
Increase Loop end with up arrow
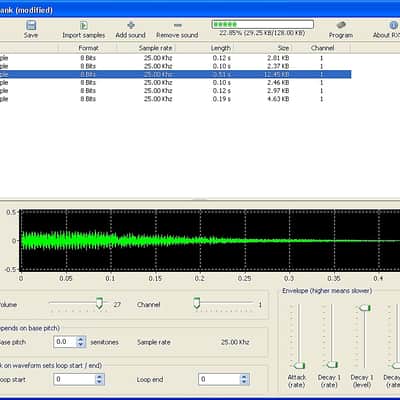[x=244, y=376]
